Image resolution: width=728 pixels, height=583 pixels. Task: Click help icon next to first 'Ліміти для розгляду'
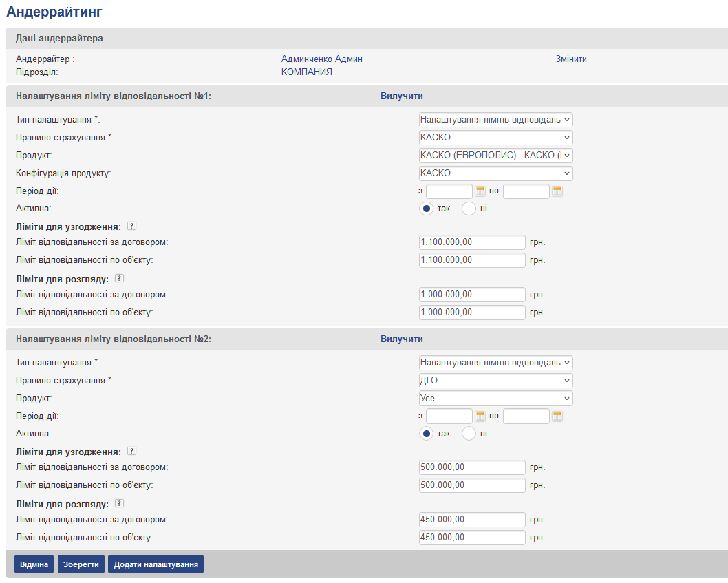click(x=119, y=278)
